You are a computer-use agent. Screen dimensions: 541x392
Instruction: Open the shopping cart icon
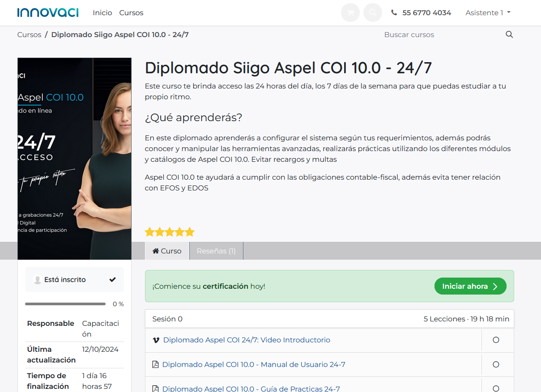click(350, 13)
